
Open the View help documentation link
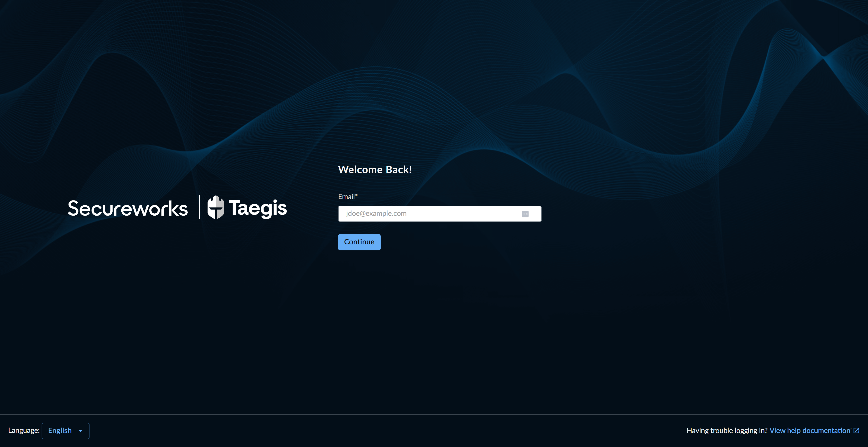tap(810, 431)
